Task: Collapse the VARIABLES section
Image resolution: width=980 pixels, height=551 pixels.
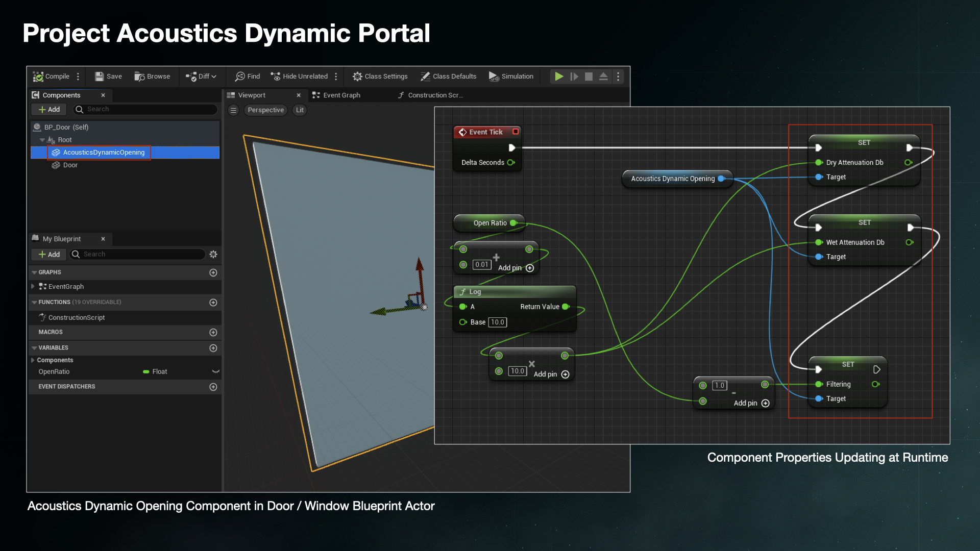Action: [x=34, y=348]
